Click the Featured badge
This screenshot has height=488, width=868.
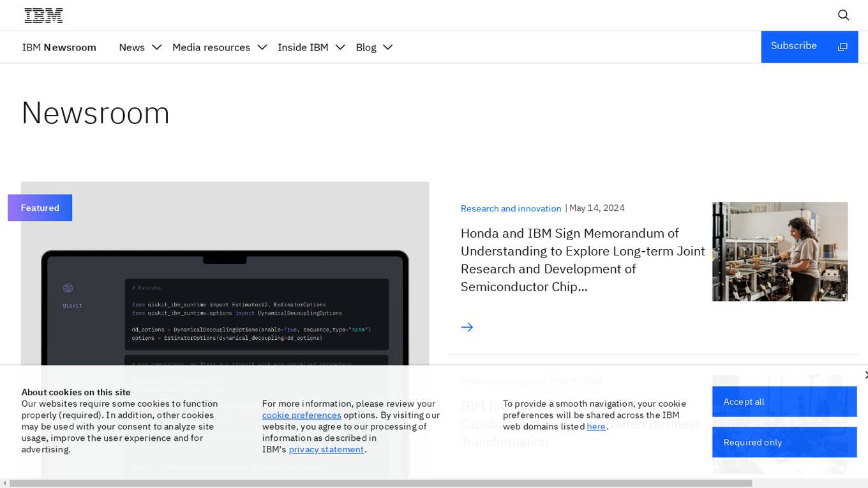[x=40, y=208]
